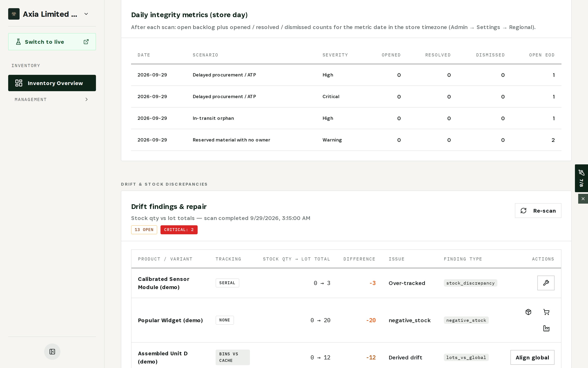Click the factory icon for Popular Widget
588x368 pixels.
click(x=546, y=328)
